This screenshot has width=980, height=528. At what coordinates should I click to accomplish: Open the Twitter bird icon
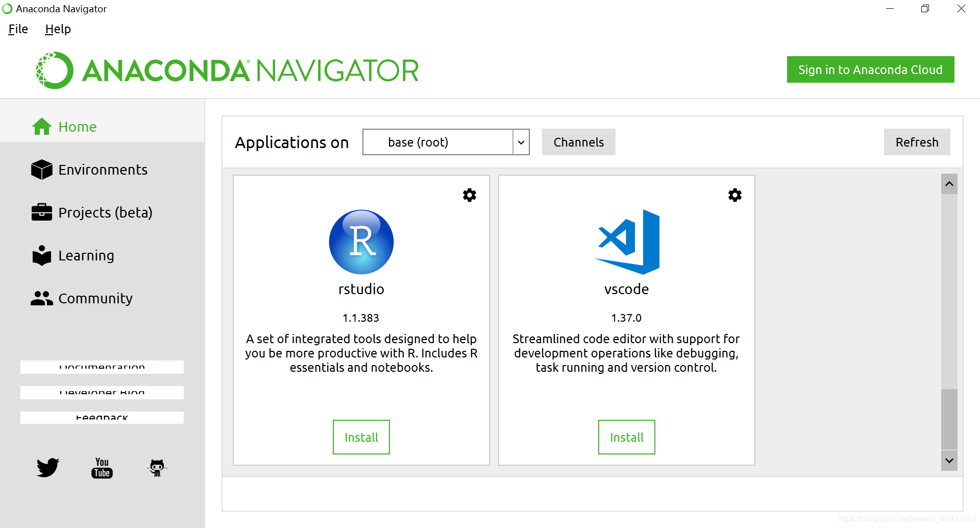pyautogui.click(x=48, y=467)
